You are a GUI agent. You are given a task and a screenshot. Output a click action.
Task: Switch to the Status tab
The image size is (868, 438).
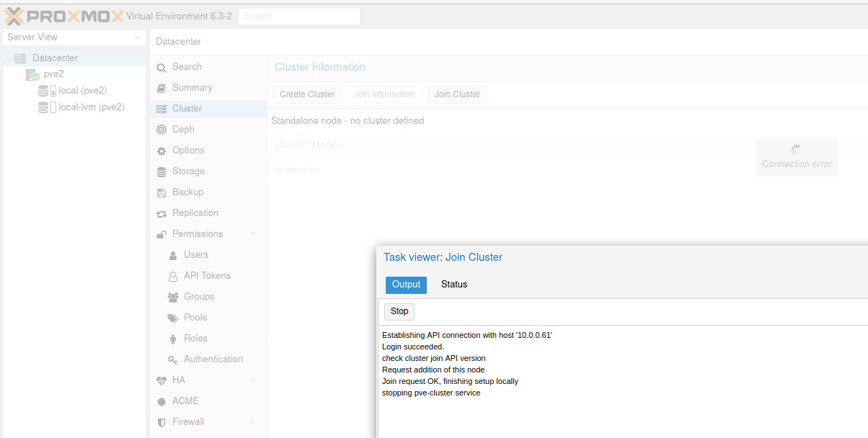tap(454, 285)
